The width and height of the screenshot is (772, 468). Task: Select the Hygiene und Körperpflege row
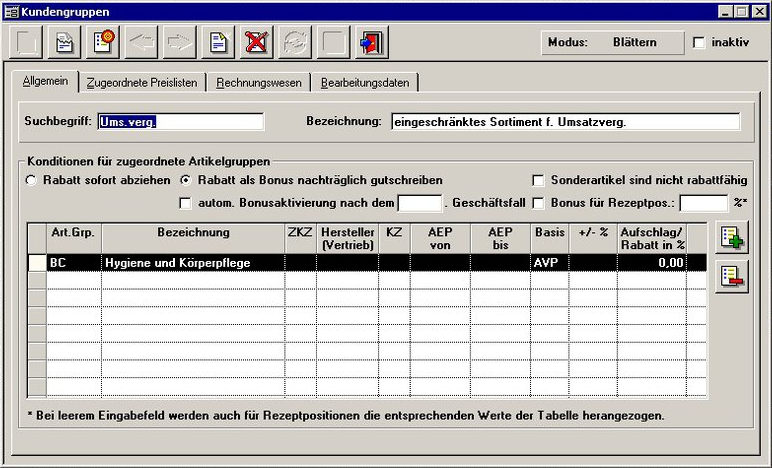pos(192,262)
